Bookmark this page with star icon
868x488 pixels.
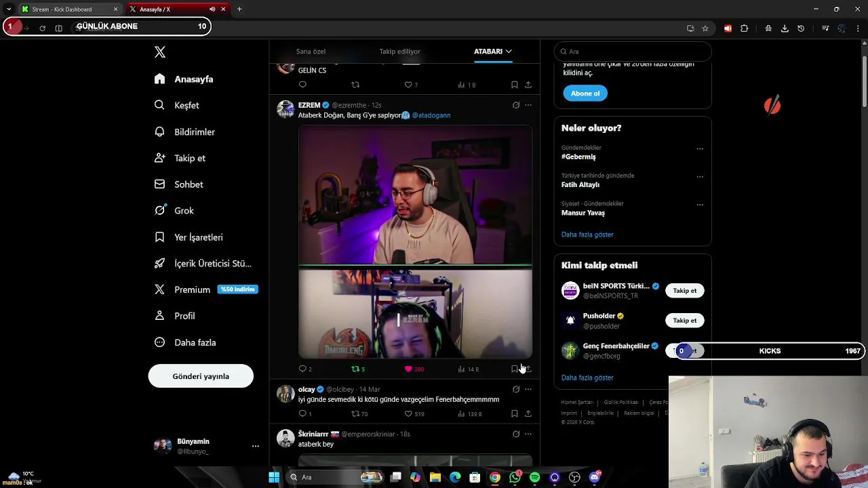coord(705,28)
